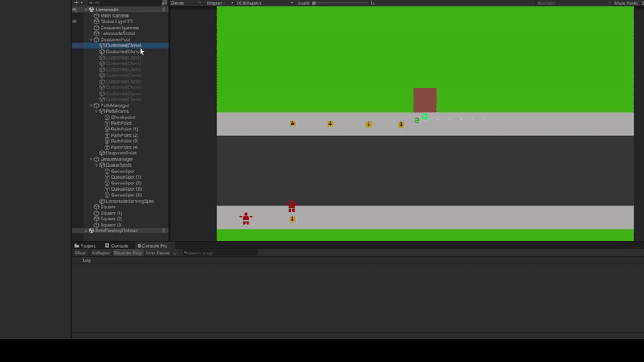Toggle Collapse in console toolbar
The width and height of the screenshot is (644, 362).
pyautogui.click(x=101, y=253)
